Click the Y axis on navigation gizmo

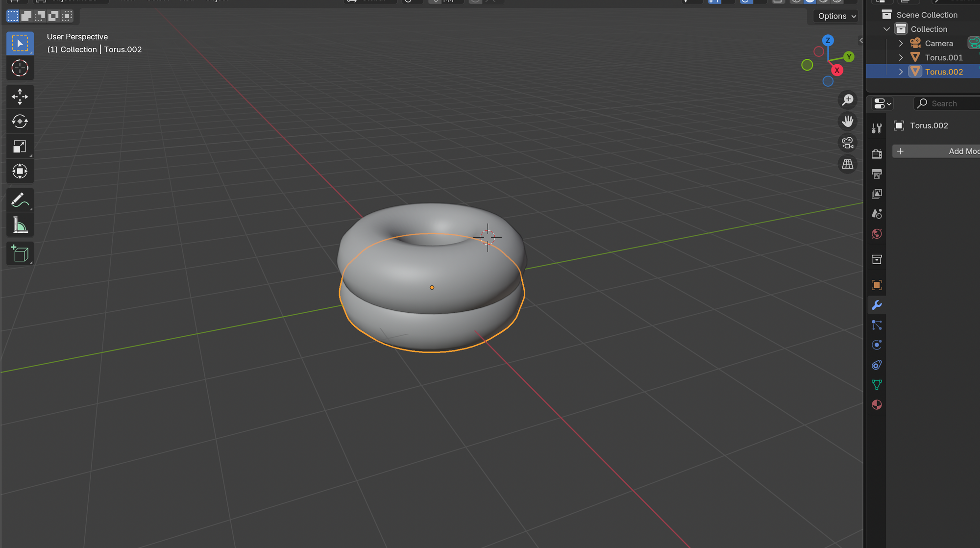coord(849,57)
